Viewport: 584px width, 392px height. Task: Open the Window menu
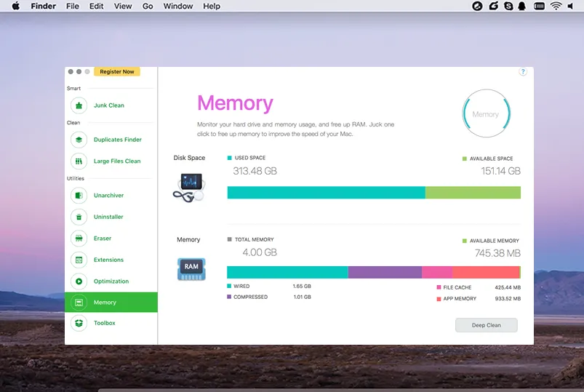click(178, 7)
